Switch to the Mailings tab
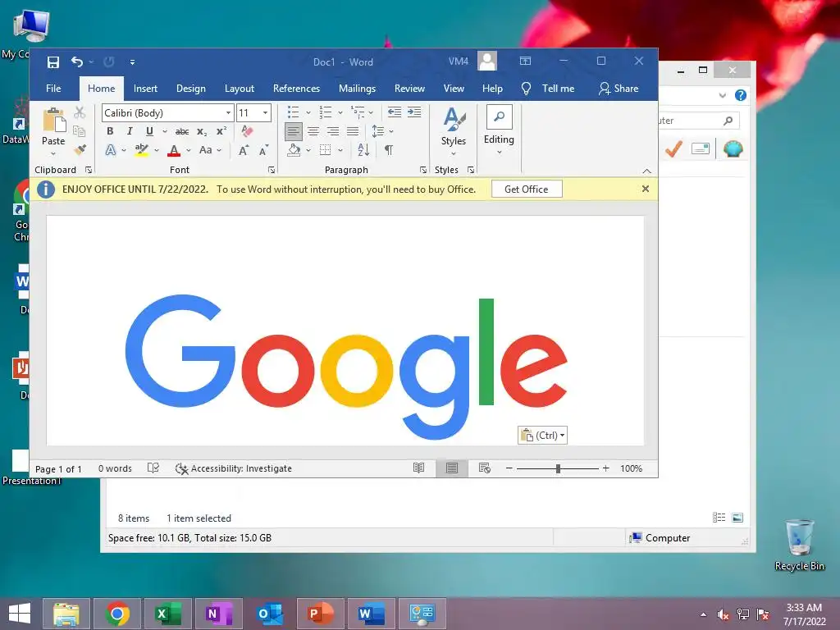840x630 pixels. pyautogui.click(x=357, y=89)
